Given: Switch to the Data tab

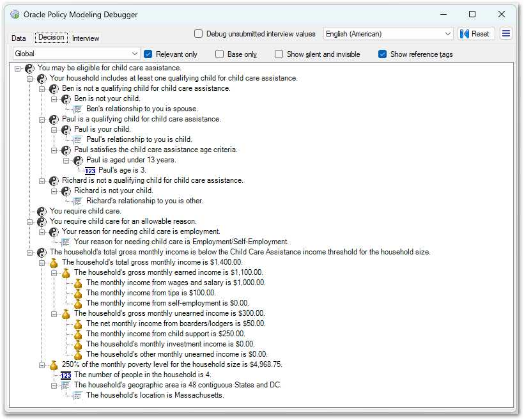Looking at the screenshot, I should pos(19,38).
